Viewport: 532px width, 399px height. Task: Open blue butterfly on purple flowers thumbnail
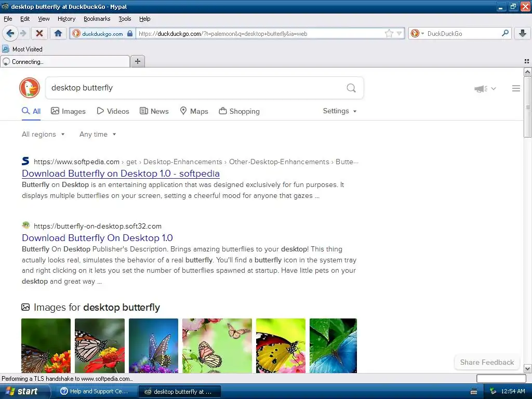[153, 345]
